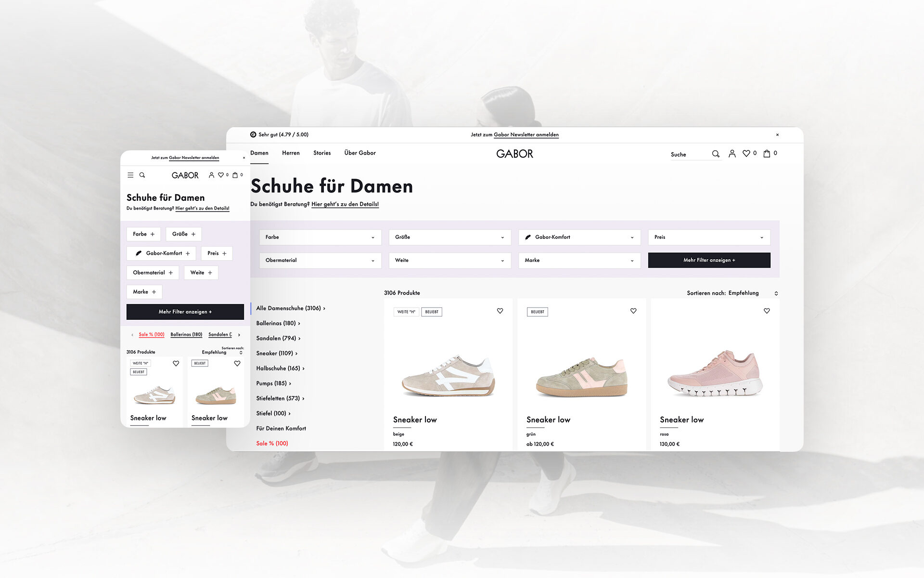Switch to the Herren section

pyautogui.click(x=291, y=153)
